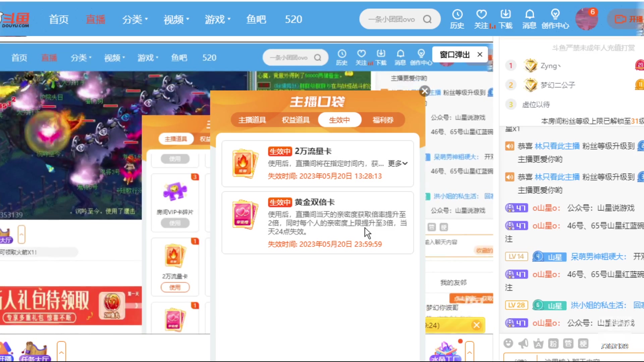This screenshot has height=362, width=644.
Task: Click the search magnifier in top search box
Action: pos(427,19)
